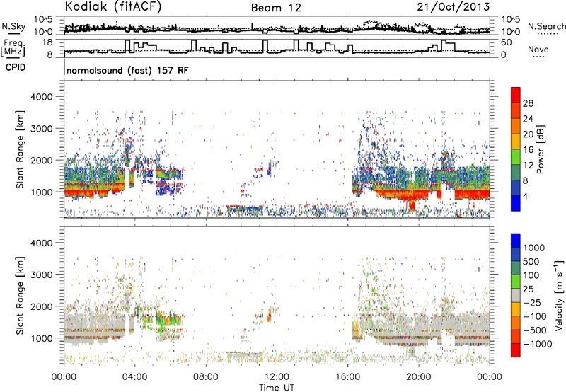566x392 pixels.
Task: Click the gray segment of velocity colorbar
Action: [516, 295]
